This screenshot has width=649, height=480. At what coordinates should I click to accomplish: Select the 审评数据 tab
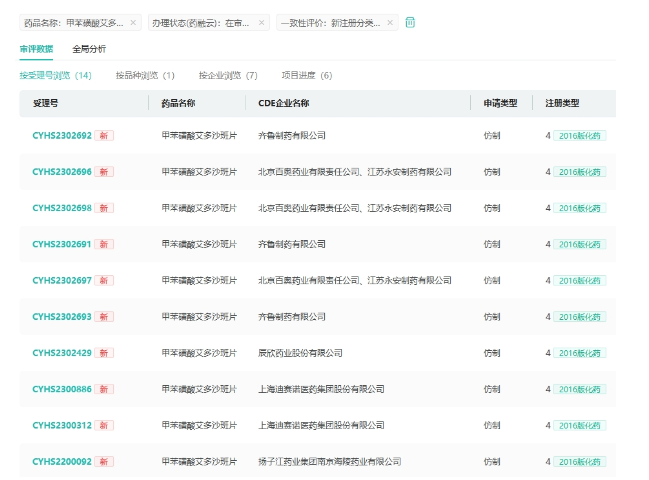(37, 48)
